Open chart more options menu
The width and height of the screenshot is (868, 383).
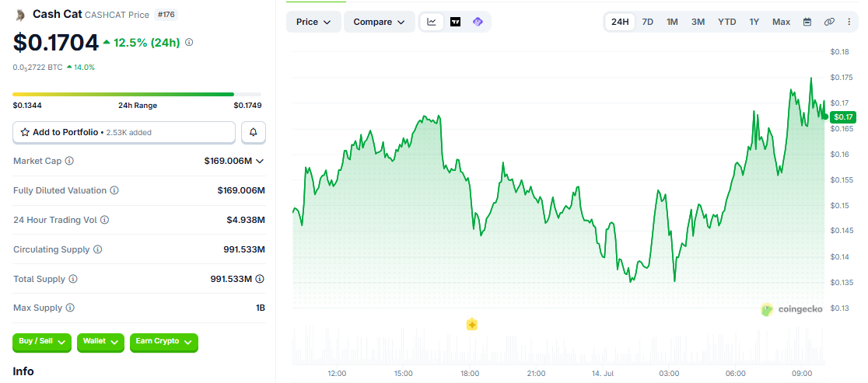tap(849, 22)
